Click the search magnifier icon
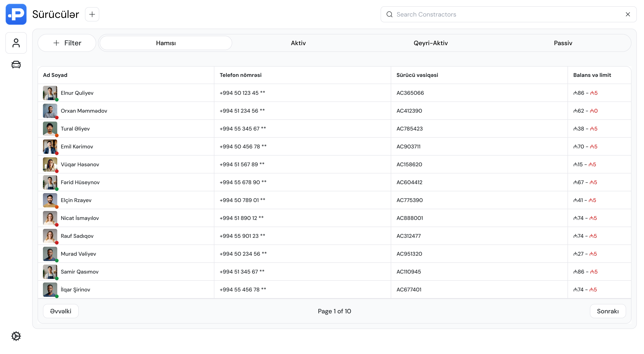This screenshot has height=354, width=644. pyautogui.click(x=389, y=14)
